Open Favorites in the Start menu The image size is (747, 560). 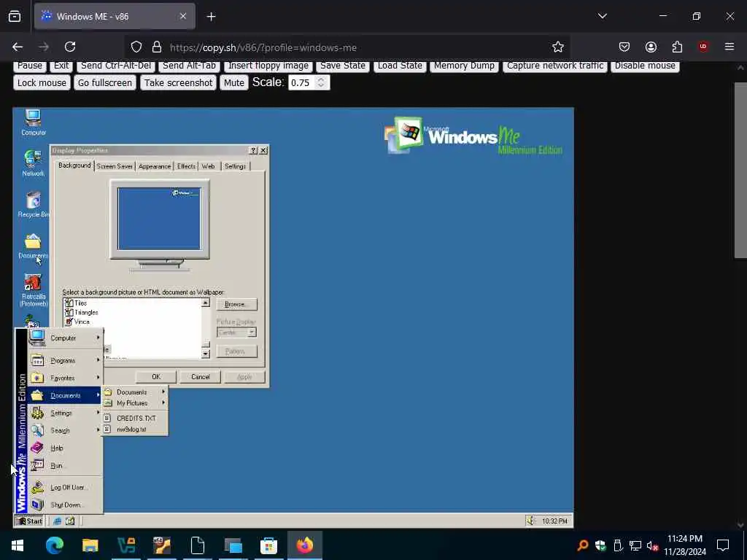(x=65, y=378)
